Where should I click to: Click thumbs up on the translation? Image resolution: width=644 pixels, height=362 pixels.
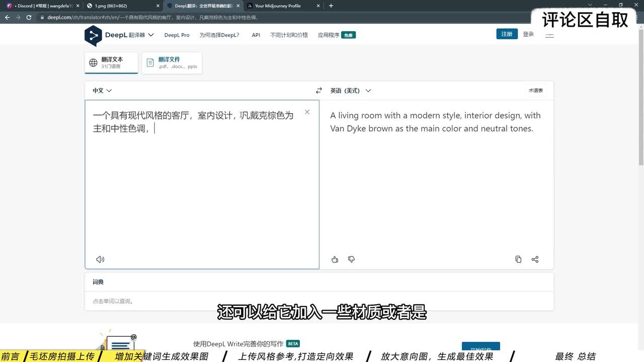tap(335, 259)
